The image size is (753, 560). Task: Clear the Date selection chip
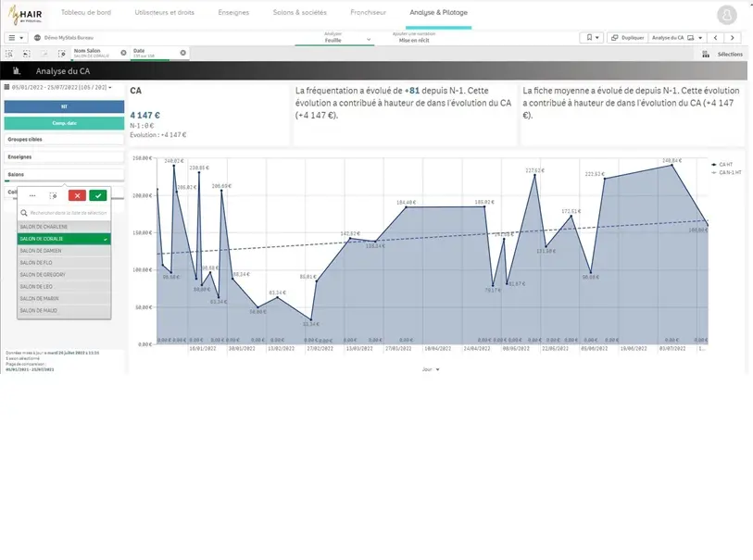coord(182,53)
